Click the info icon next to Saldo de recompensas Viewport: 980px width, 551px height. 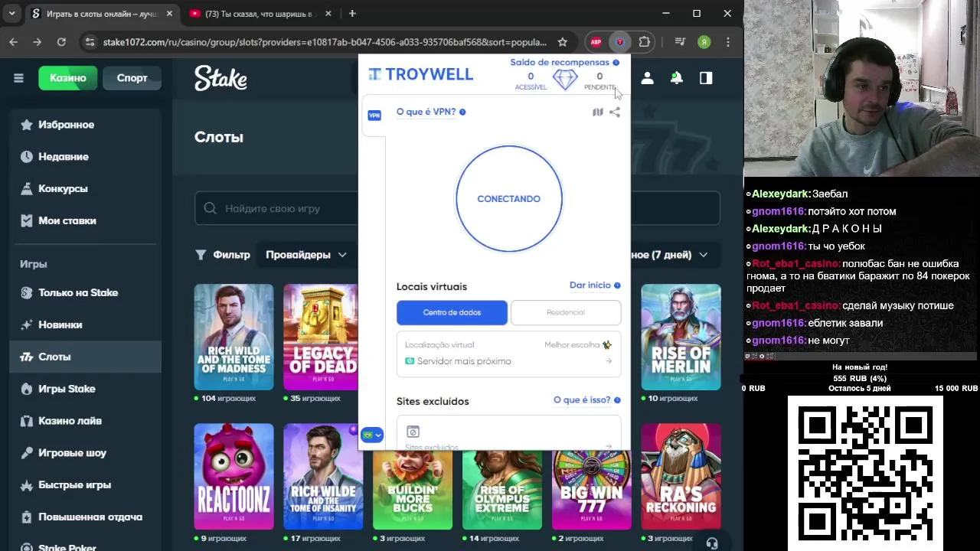[616, 63]
